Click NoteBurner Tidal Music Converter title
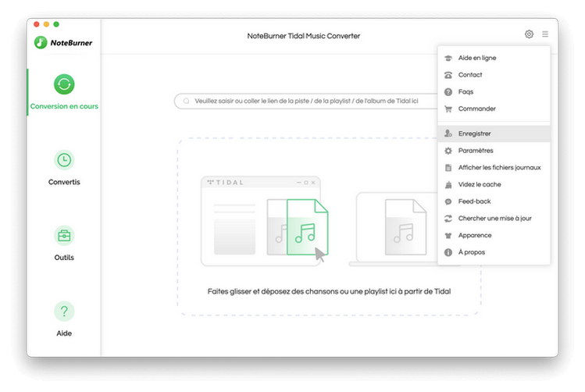585x392 pixels. click(303, 36)
